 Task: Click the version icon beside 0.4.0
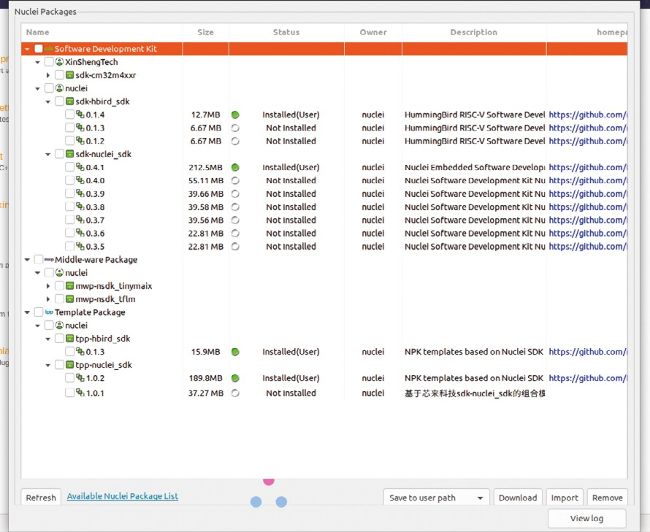click(80, 180)
